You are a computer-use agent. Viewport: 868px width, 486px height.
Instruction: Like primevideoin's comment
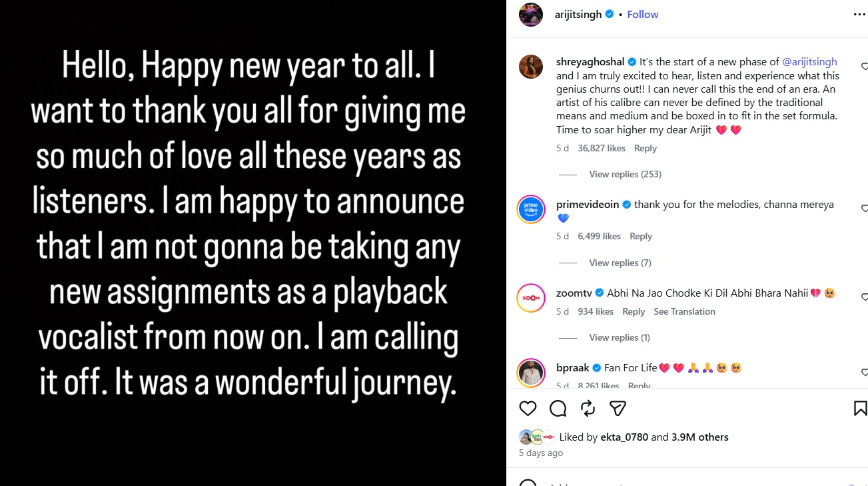(865, 209)
